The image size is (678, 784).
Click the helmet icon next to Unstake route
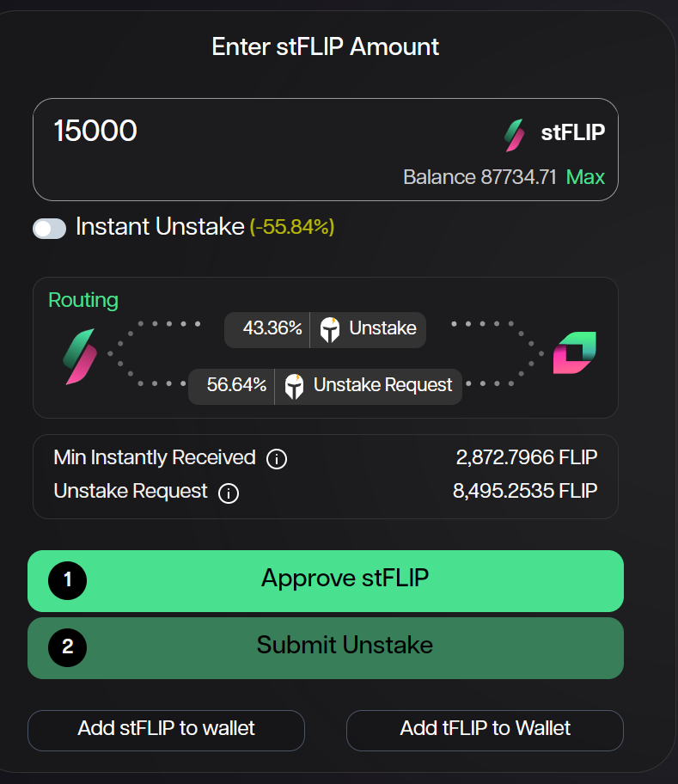[x=330, y=329]
